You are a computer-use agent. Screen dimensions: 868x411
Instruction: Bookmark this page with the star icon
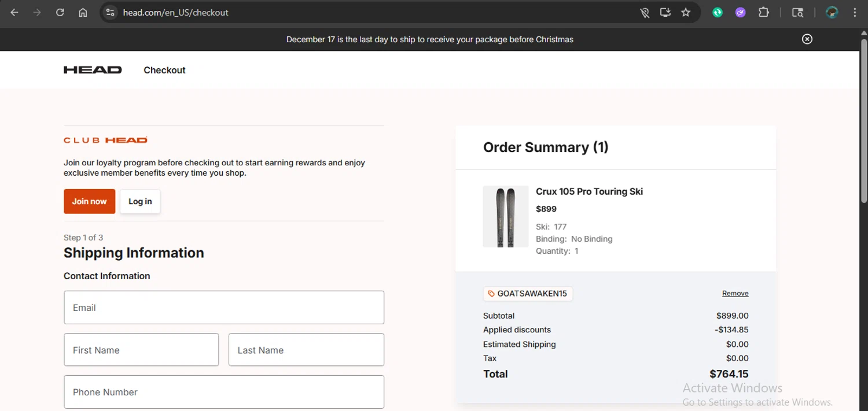pyautogui.click(x=686, y=12)
